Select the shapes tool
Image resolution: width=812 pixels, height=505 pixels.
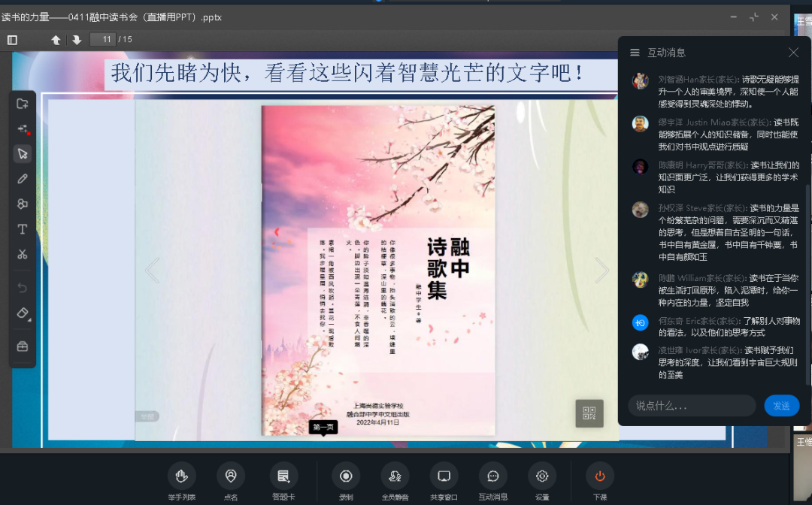click(23, 204)
